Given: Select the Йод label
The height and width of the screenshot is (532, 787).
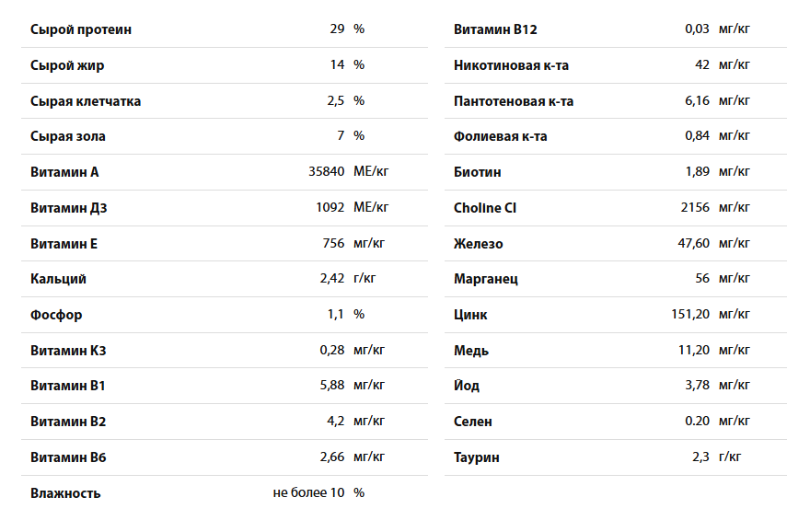Looking at the screenshot, I should click(467, 385).
